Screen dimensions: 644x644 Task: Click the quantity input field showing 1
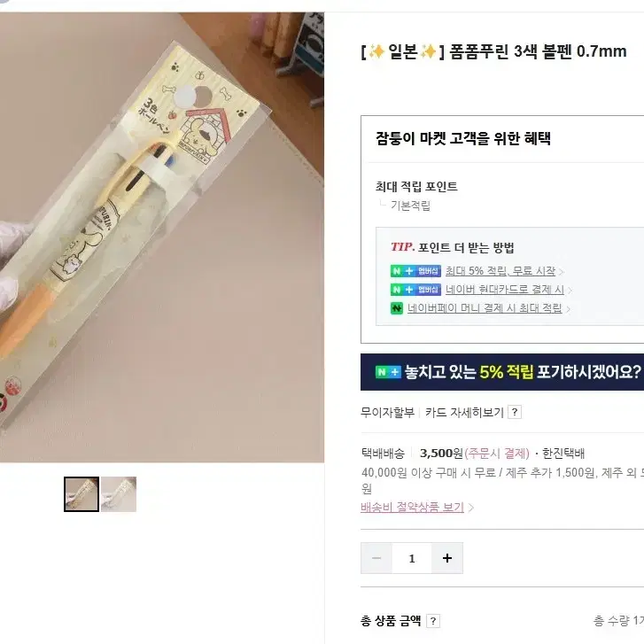coord(412,558)
